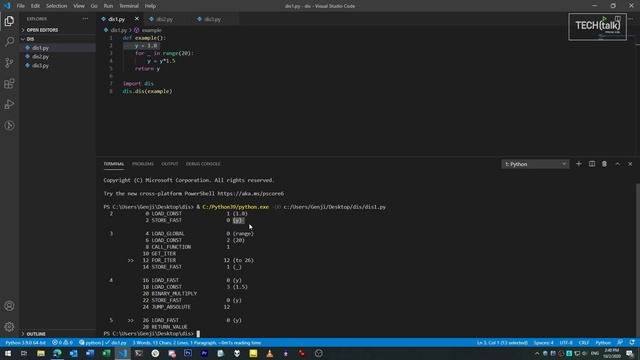
Task: Open the notifications bell in status bar
Action: click(x=632, y=342)
